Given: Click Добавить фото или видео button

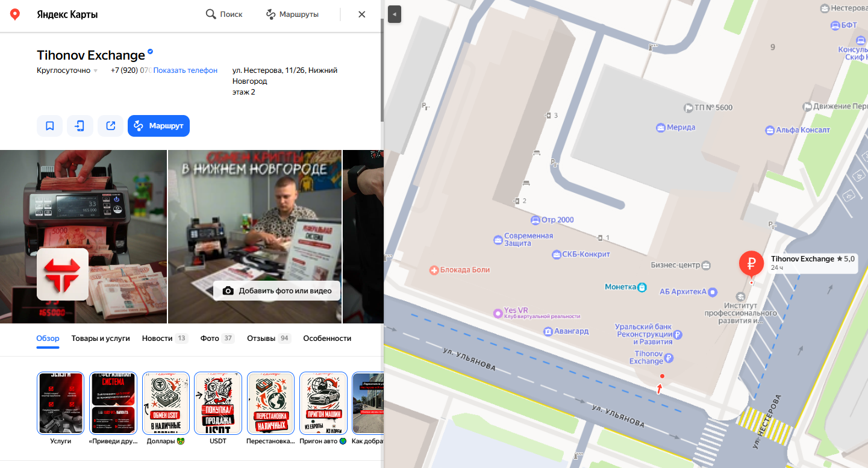Looking at the screenshot, I should [x=277, y=291].
